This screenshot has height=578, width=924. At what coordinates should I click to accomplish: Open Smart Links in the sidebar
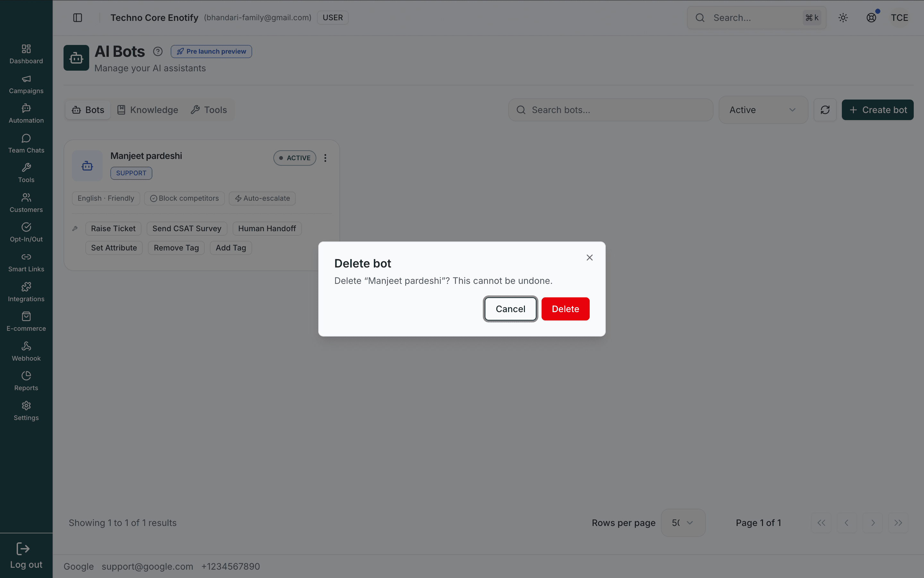pos(26,263)
